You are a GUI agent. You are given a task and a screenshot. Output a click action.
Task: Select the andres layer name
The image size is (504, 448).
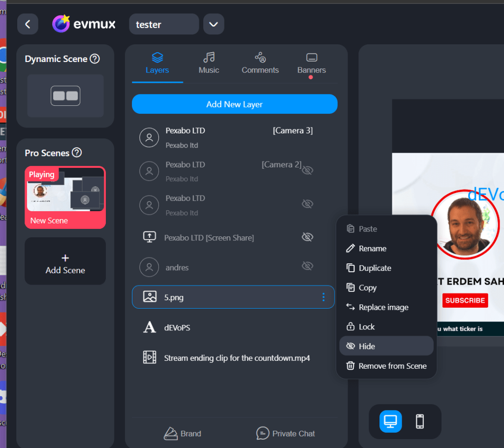(x=177, y=268)
